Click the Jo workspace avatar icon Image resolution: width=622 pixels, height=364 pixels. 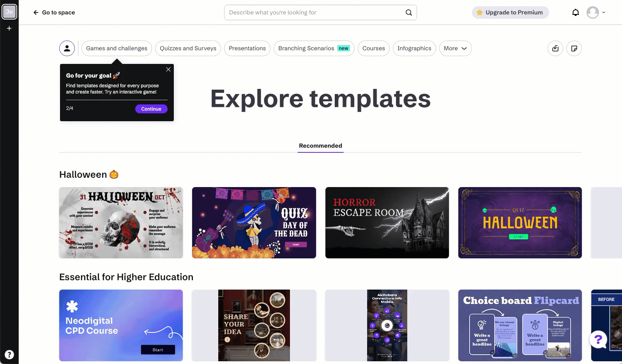pyautogui.click(x=9, y=12)
